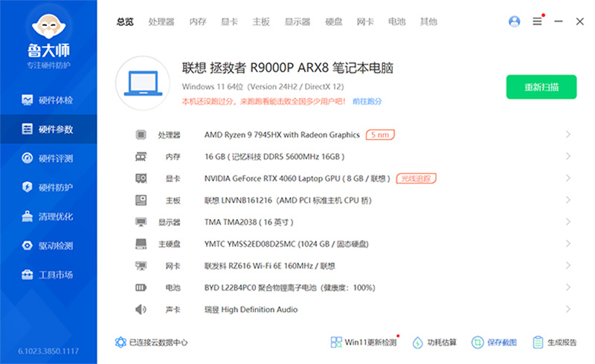The width and height of the screenshot is (595, 364).
Task: Expand the 网卡 row chevron
Action: (568, 265)
